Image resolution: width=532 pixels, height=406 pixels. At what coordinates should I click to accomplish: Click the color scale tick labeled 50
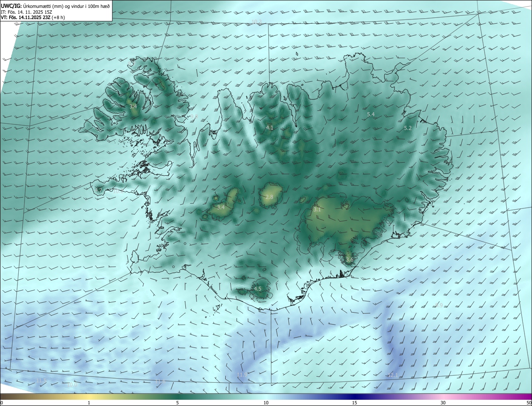pos(529,403)
